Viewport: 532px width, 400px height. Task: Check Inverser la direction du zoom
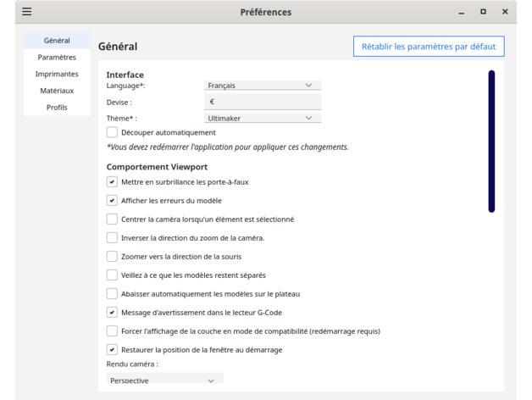(113, 237)
